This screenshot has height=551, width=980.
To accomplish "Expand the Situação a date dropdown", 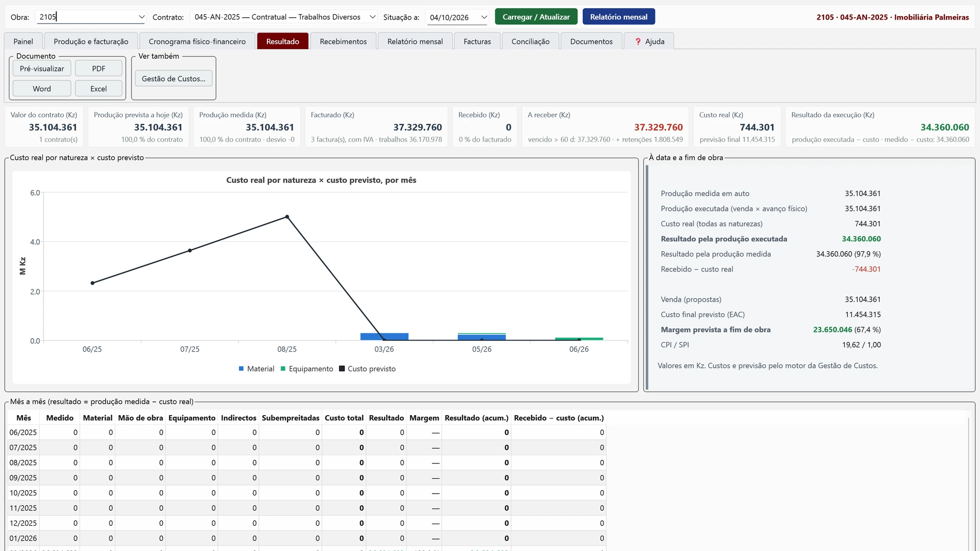I will click(484, 18).
